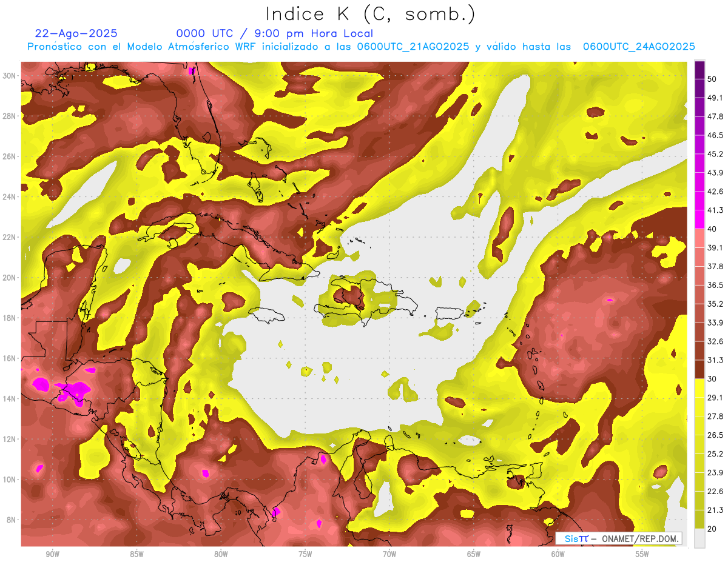
Task: Click the dark purple colorbar segment above 50
Action: click(699, 70)
